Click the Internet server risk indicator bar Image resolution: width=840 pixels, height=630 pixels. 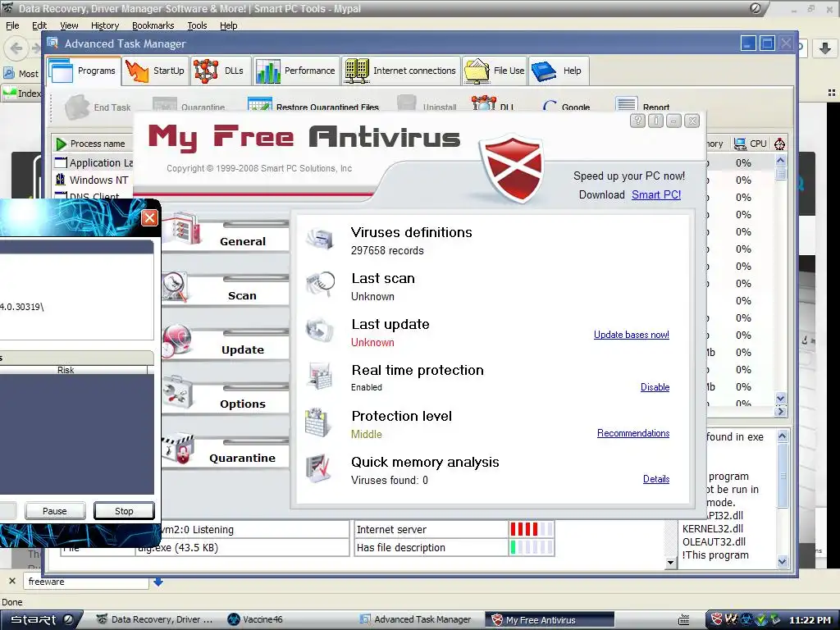tap(532, 529)
